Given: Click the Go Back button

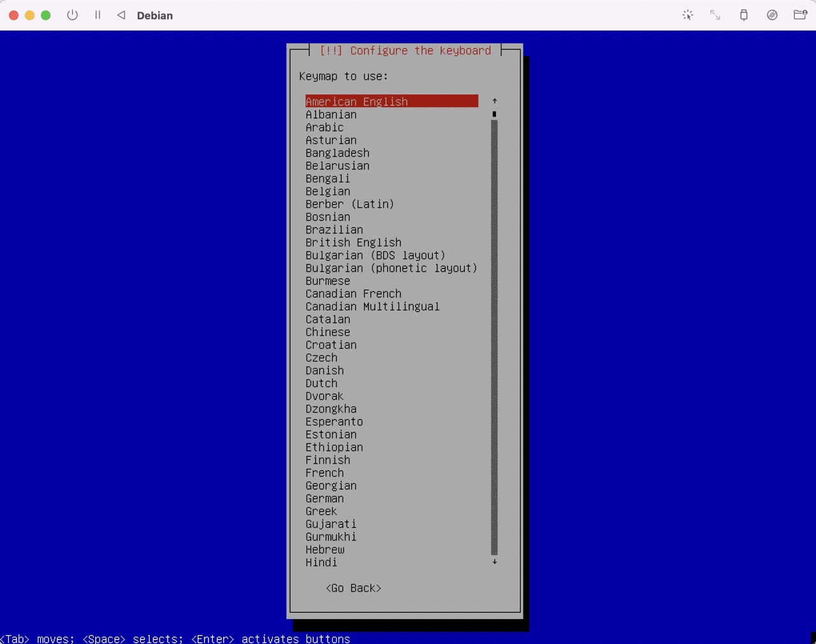Looking at the screenshot, I should (x=353, y=588).
